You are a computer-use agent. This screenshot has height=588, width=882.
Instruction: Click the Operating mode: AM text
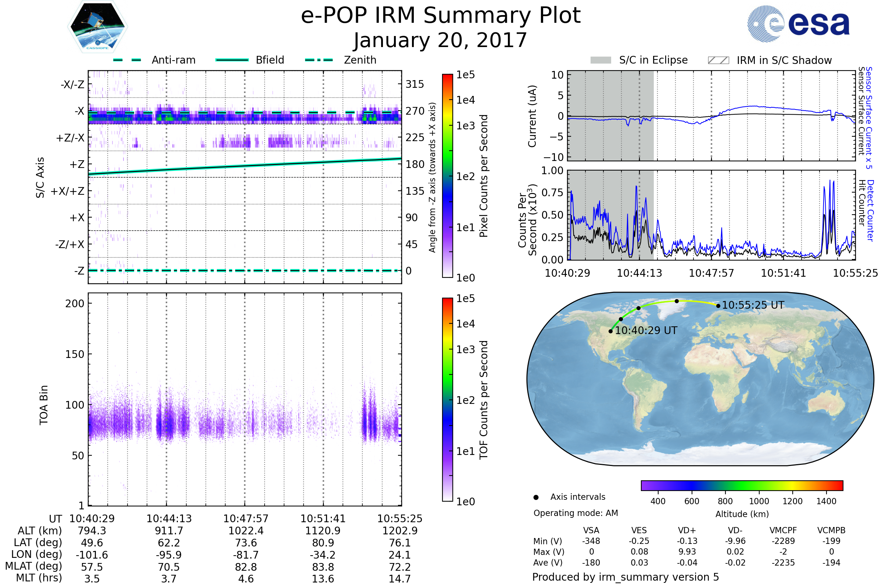click(x=575, y=513)
